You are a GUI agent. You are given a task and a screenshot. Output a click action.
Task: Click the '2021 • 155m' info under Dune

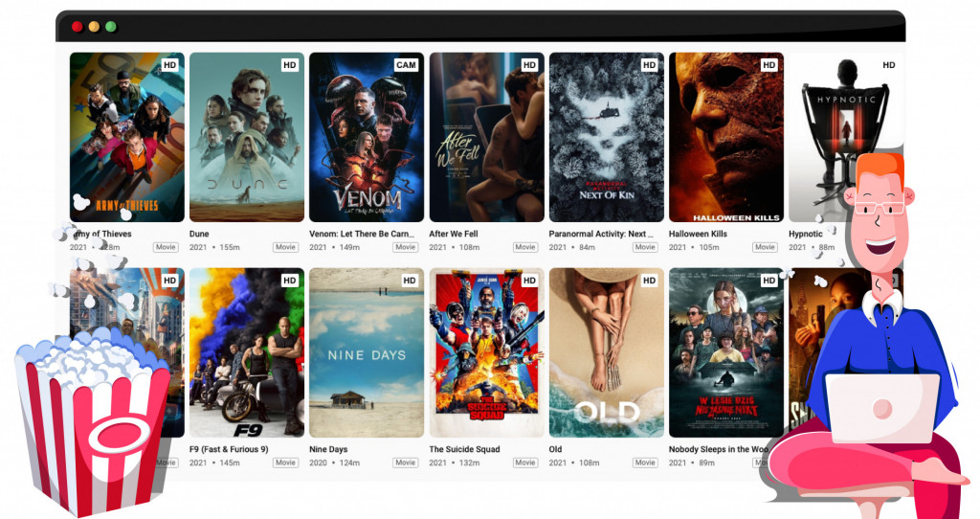214,248
